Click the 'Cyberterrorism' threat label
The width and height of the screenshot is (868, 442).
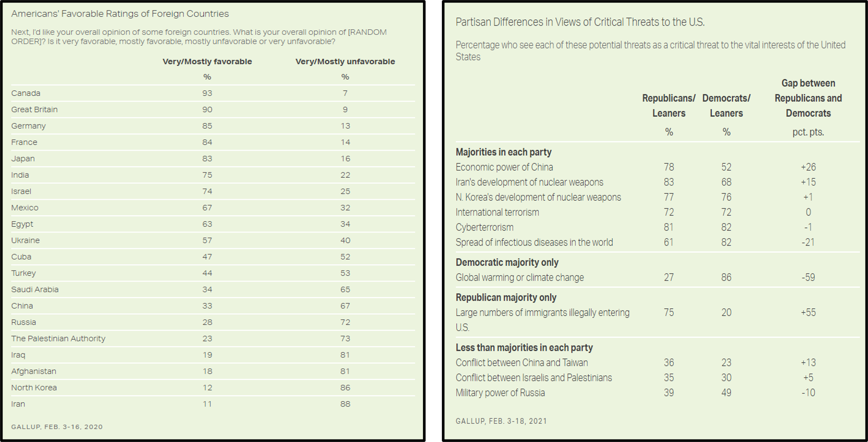(485, 227)
